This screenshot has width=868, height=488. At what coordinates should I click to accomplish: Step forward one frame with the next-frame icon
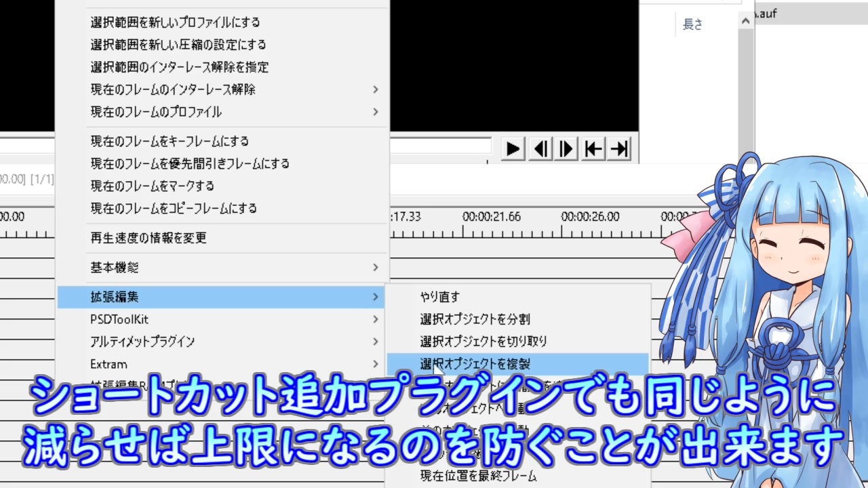(566, 148)
